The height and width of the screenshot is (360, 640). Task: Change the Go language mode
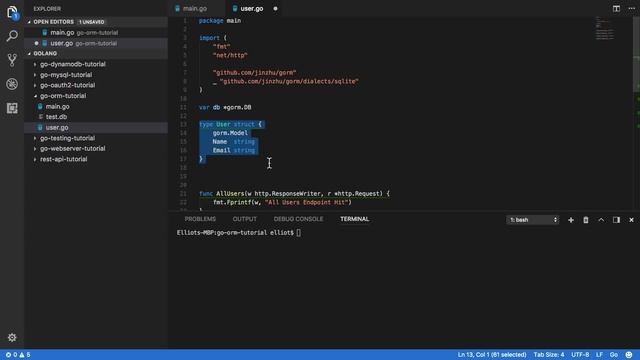[613, 355]
